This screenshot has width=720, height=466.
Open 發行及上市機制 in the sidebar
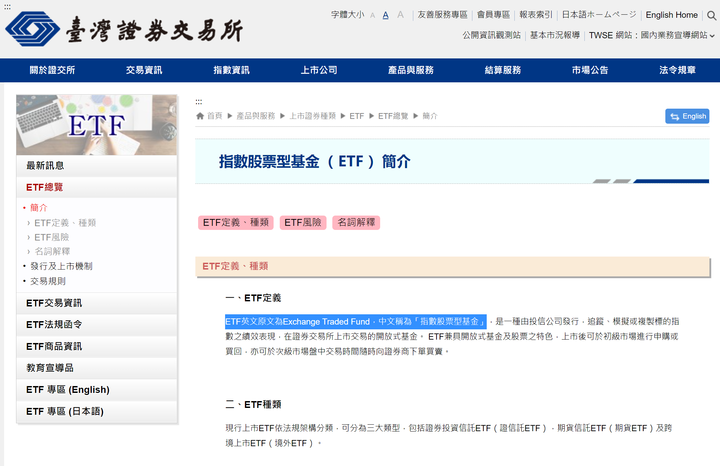pos(61,266)
